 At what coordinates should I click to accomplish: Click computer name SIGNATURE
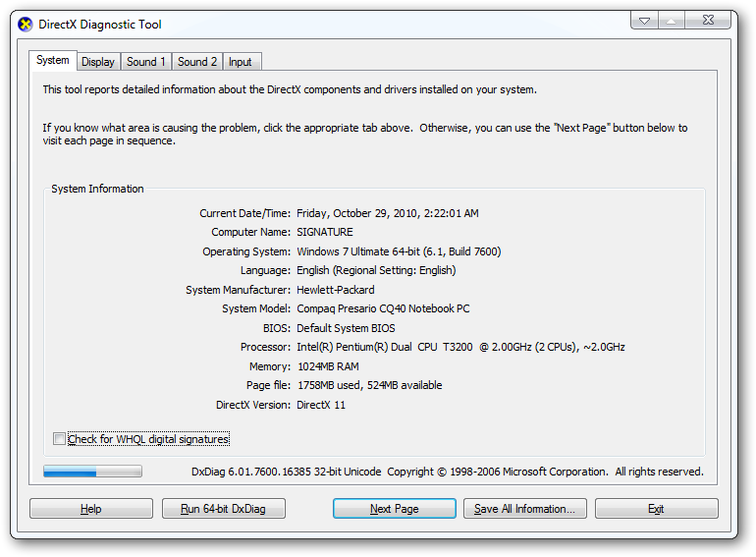coord(325,232)
